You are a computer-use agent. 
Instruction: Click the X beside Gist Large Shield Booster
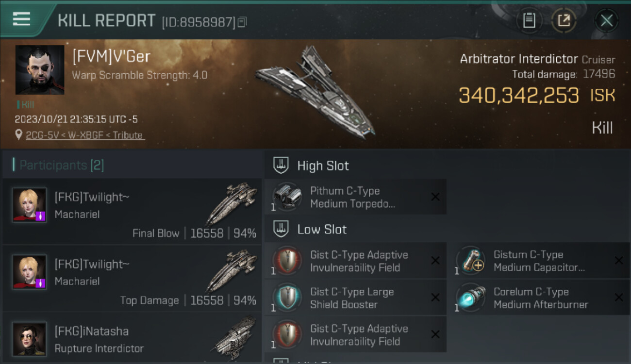435,298
